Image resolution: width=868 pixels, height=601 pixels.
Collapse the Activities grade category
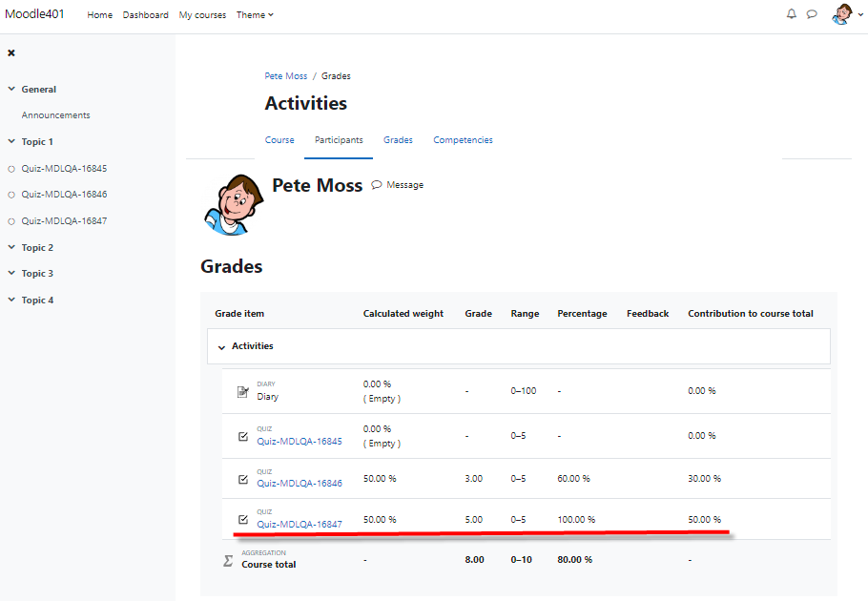[221, 347]
